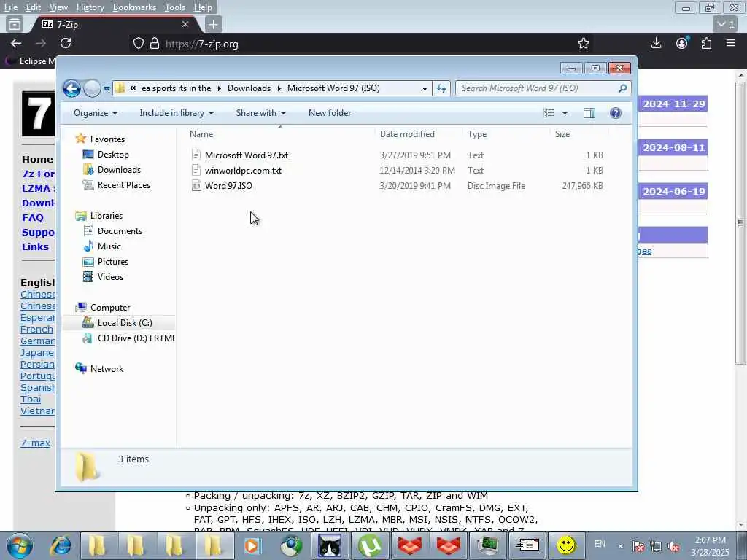Image resolution: width=747 pixels, height=560 pixels.
Task: Toggle the preview pane button
Action: pyautogui.click(x=589, y=113)
